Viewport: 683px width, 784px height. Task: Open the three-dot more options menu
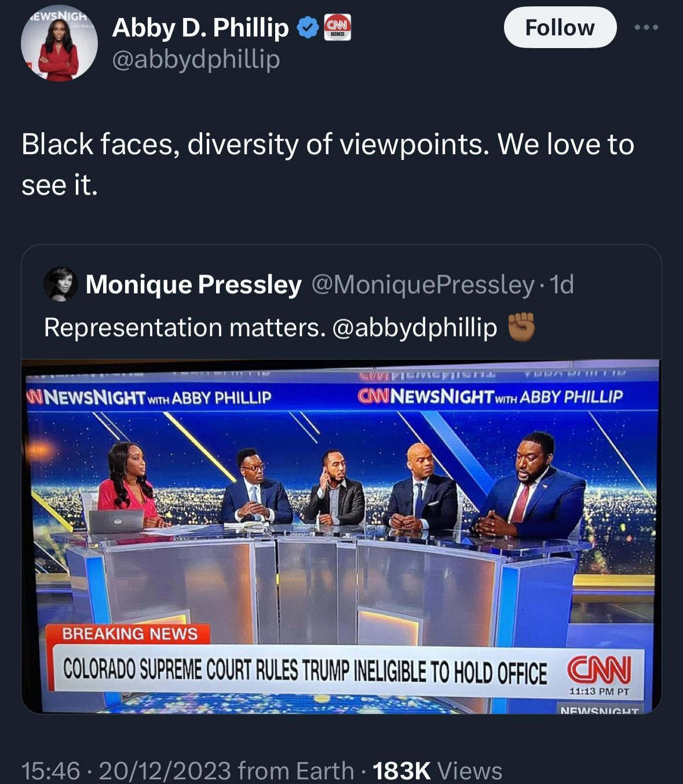pyautogui.click(x=647, y=27)
